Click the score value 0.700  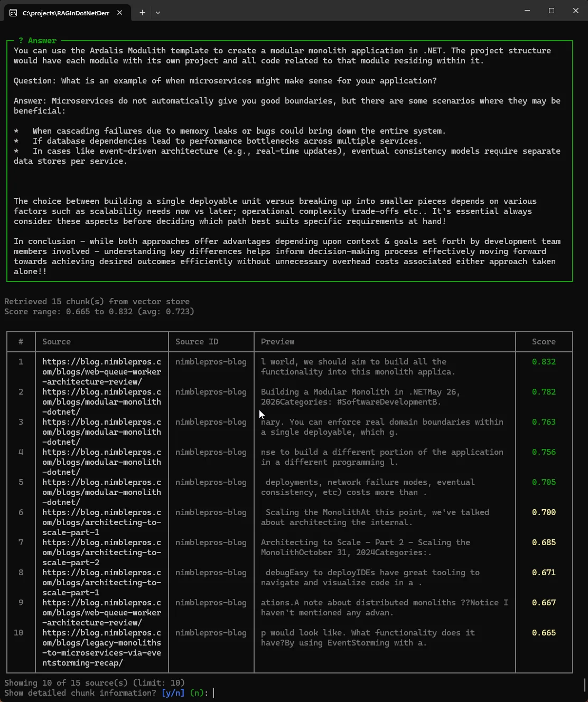tap(544, 512)
